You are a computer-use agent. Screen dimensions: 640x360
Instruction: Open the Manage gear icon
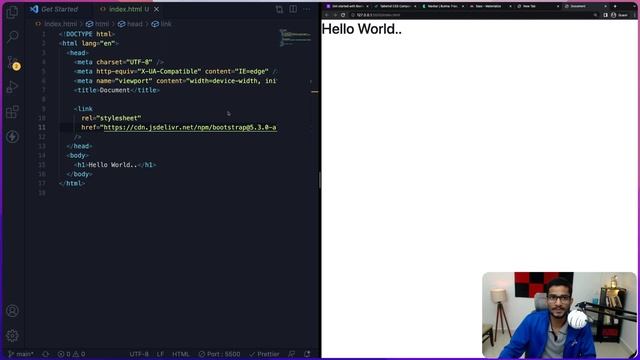(x=12, y=336)
